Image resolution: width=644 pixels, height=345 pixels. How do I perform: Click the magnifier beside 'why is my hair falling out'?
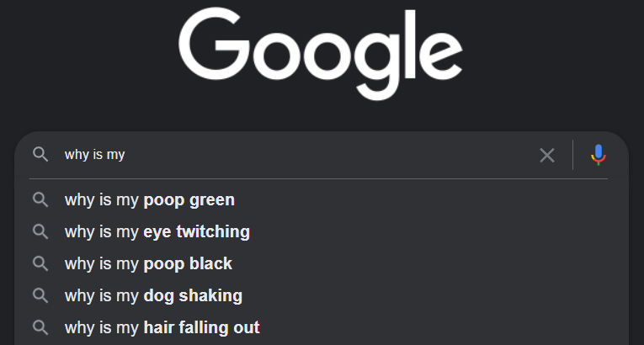40,328
